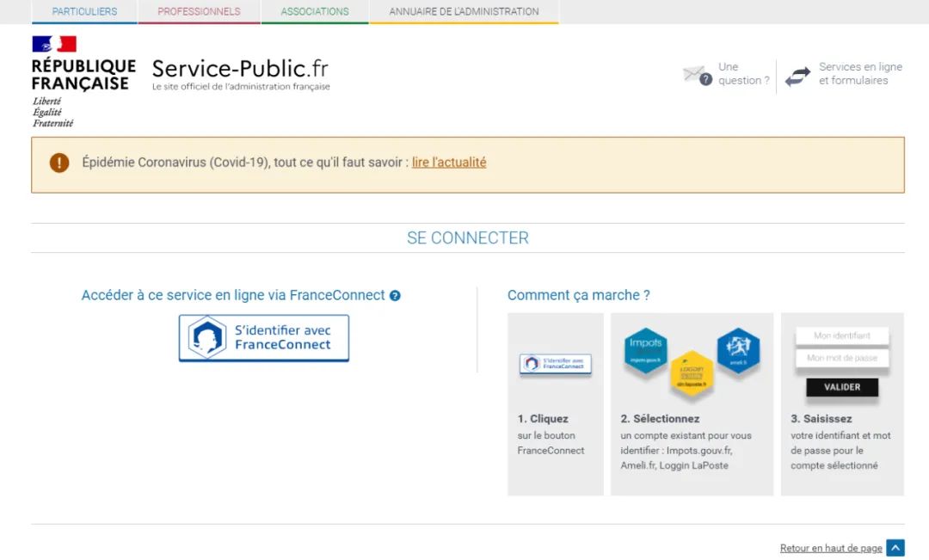The width and height of the screenshot is (929, 560).
Task: Click the envelope question icon
Action: pos(697,75)
